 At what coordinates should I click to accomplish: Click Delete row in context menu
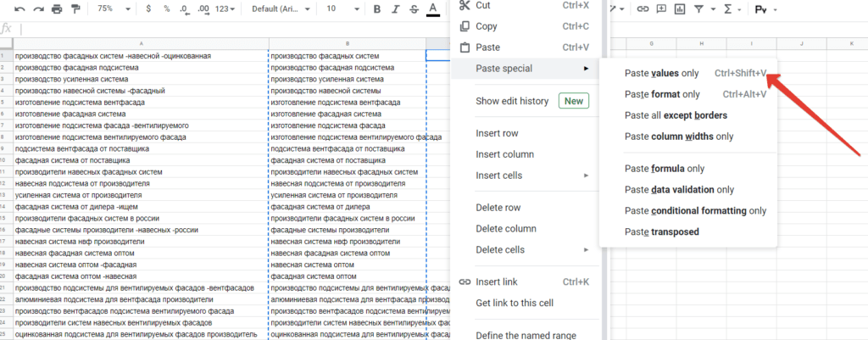[498, 208]
